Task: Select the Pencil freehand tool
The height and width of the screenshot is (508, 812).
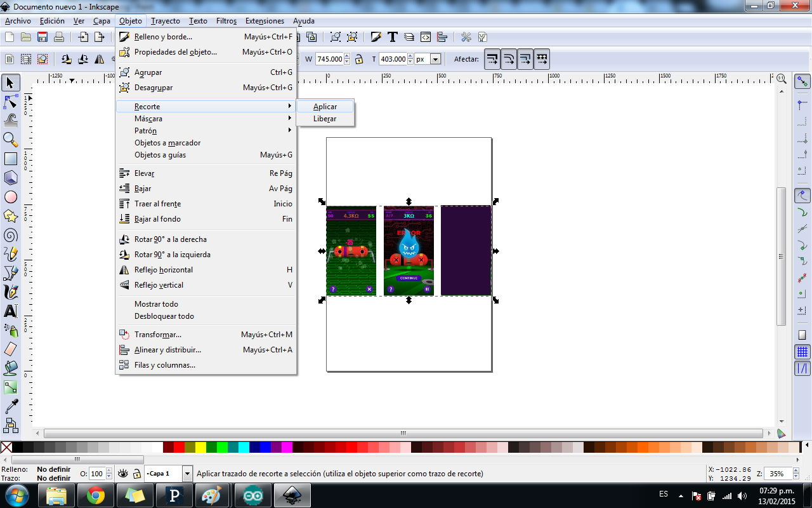Action: tap(11, 254)
